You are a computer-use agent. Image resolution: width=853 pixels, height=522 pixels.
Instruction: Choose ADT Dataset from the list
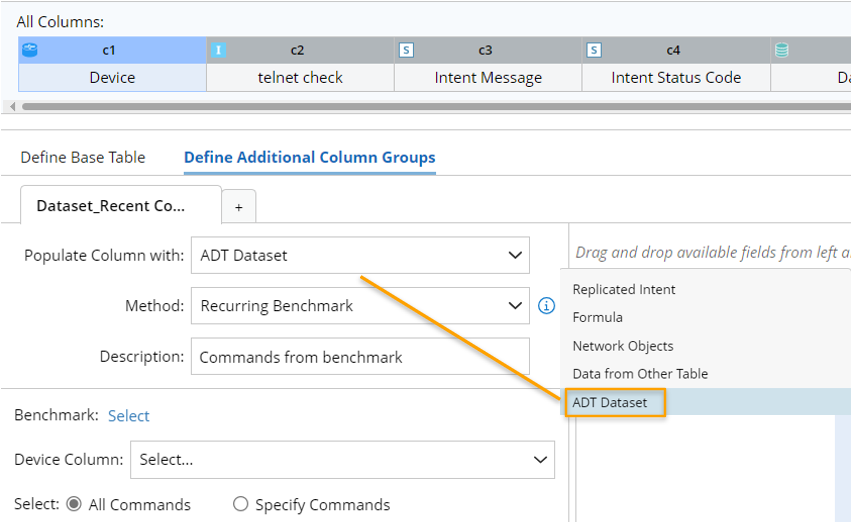tap(610, 403)
